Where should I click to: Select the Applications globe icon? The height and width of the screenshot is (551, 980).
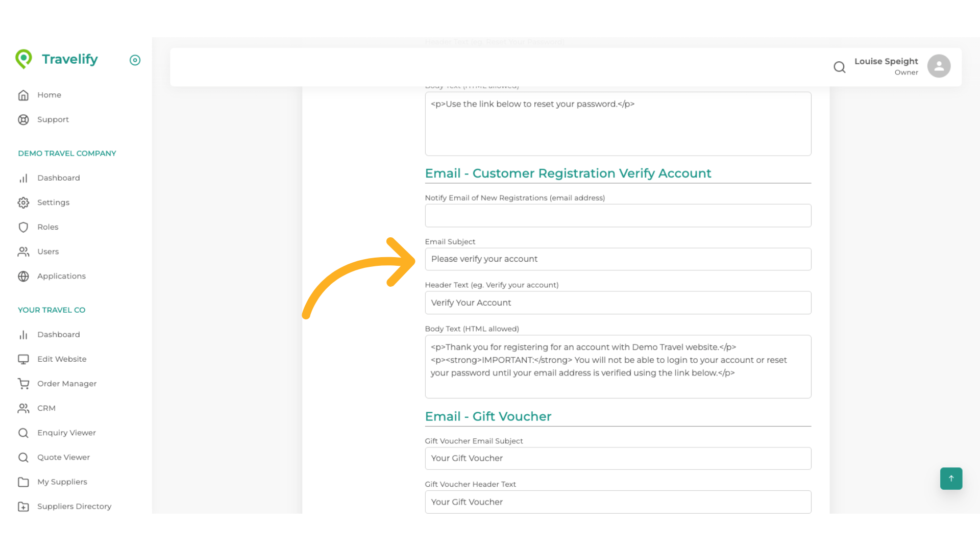tap(23, 276)
